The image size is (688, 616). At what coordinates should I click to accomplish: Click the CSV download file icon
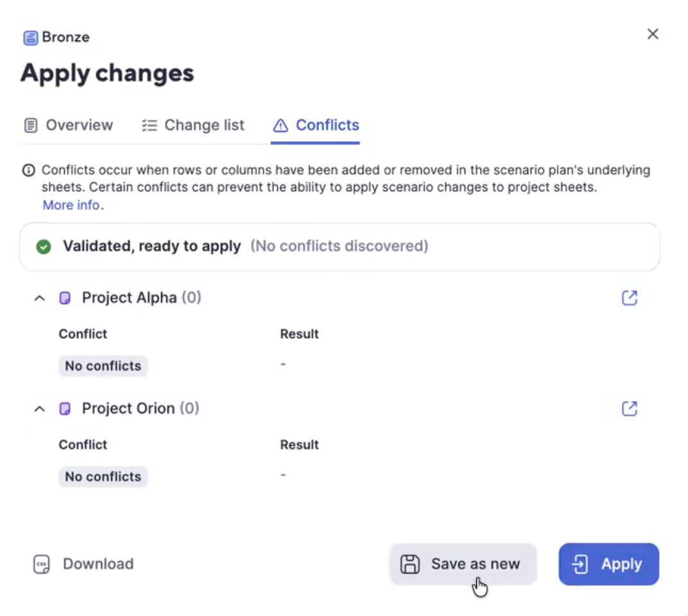(x=42, y=564)
